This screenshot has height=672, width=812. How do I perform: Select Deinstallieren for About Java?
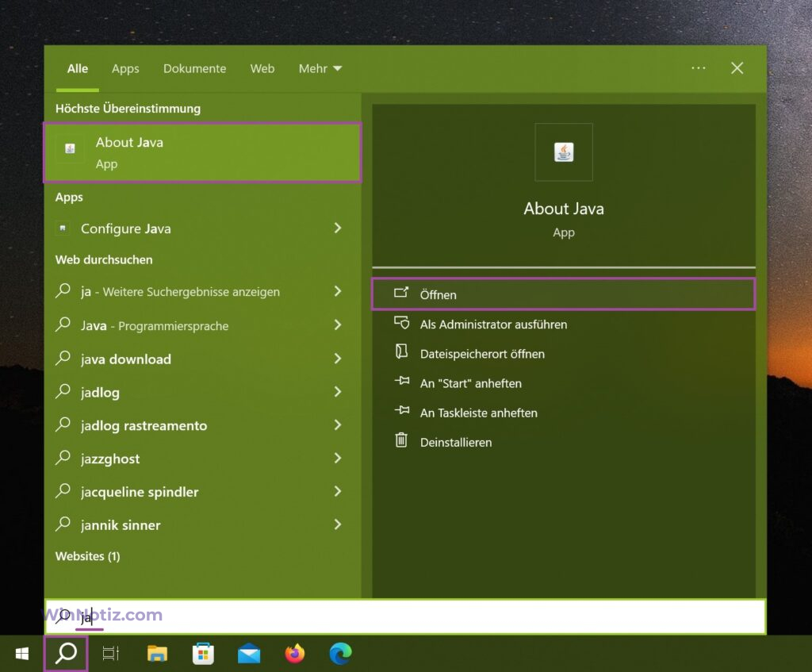[x=455, y=443]
